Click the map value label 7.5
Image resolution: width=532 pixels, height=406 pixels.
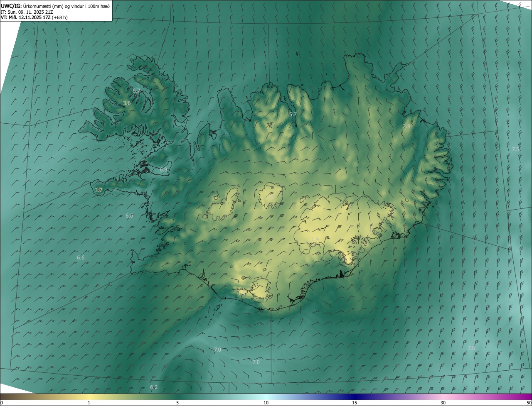515,149
